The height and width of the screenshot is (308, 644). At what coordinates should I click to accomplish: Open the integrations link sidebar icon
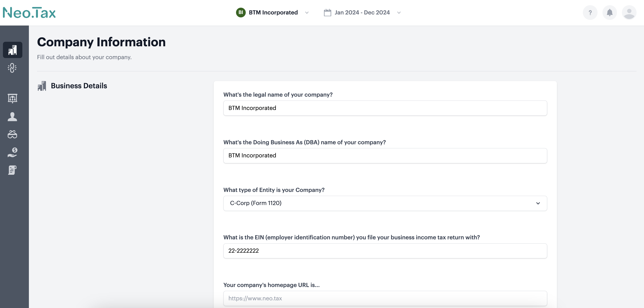pyautogui.click(x=12, y=68)
